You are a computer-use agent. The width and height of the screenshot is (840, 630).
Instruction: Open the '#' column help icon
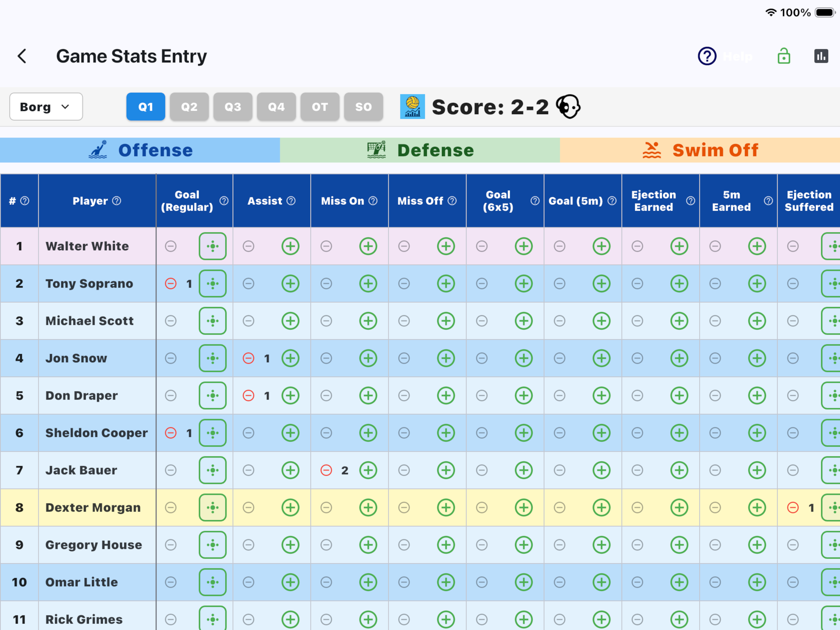25,201
